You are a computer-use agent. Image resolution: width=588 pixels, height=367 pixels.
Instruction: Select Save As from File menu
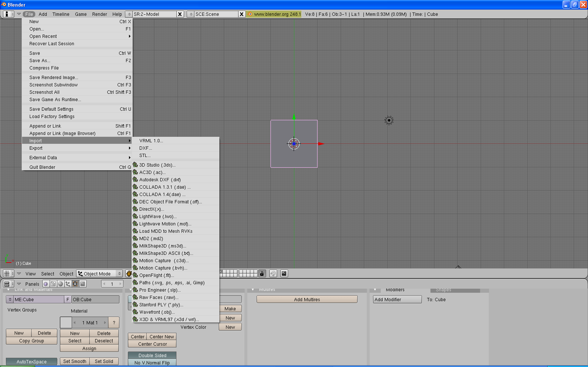click(40, 61)
